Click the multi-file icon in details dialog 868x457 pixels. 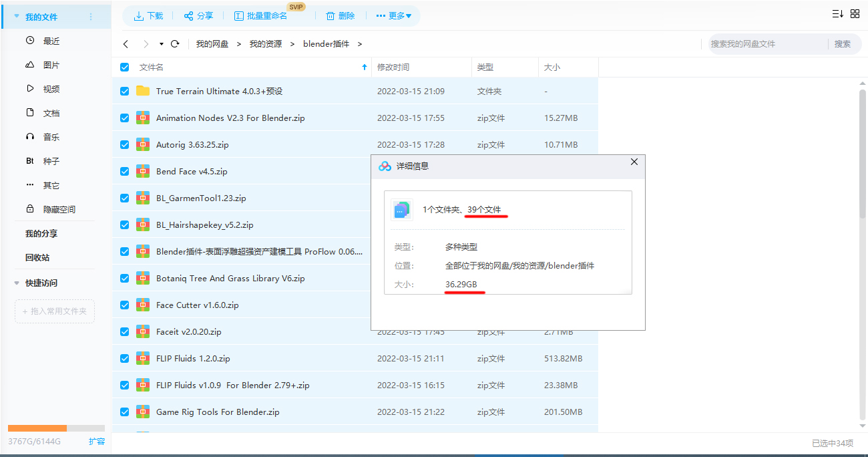[401, 210]
